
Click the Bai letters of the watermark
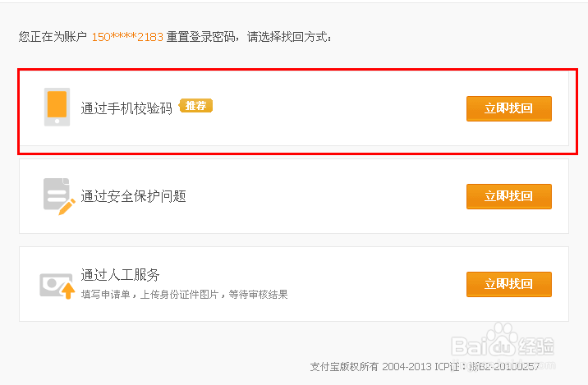pos(469,346)
